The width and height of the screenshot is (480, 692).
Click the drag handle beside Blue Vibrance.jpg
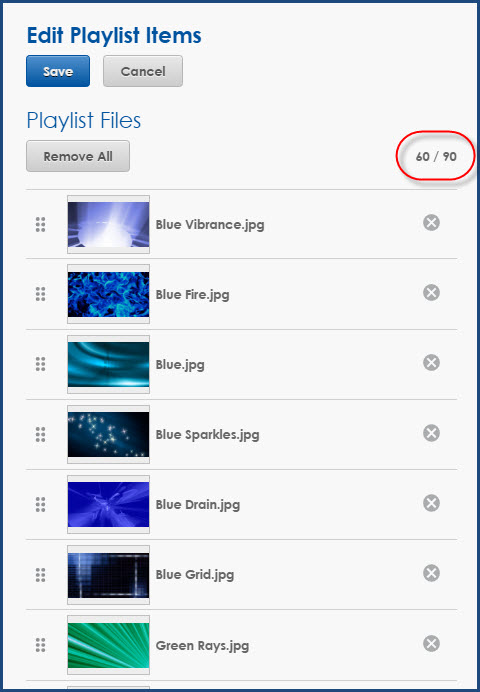[41, 225]
